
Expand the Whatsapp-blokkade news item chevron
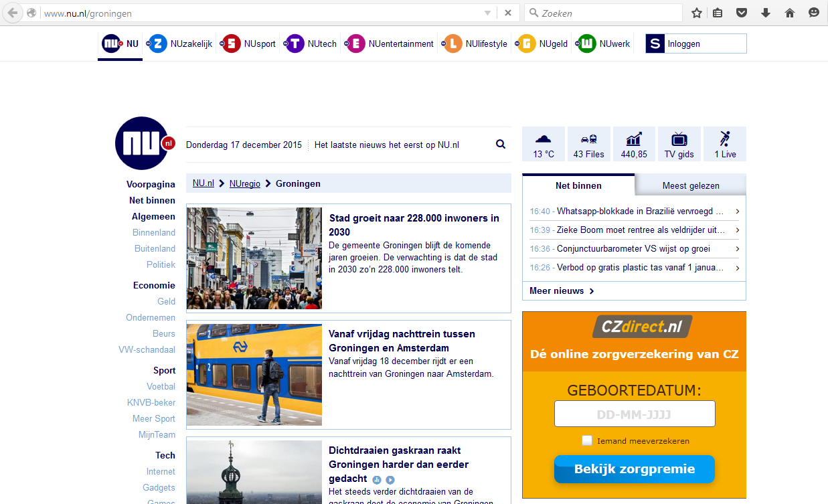click(738, 210)
